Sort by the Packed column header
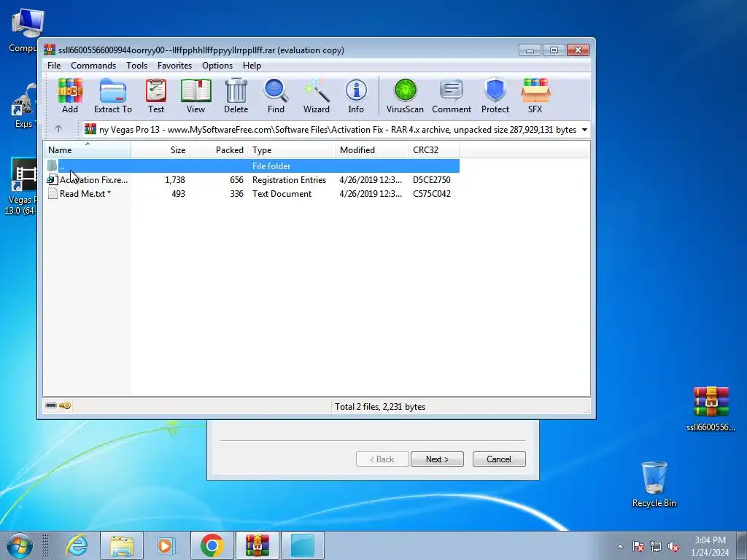747x560 pixels. pos(219,150)
